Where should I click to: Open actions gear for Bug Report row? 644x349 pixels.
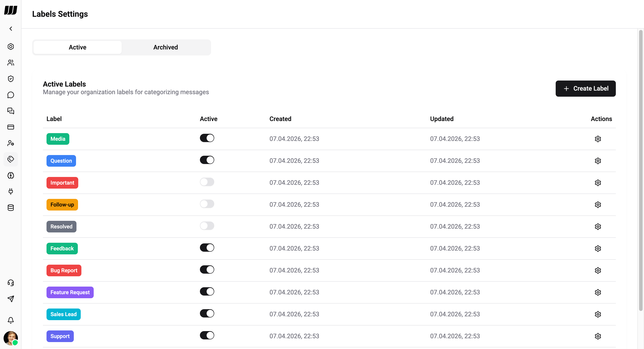[597, 270]
